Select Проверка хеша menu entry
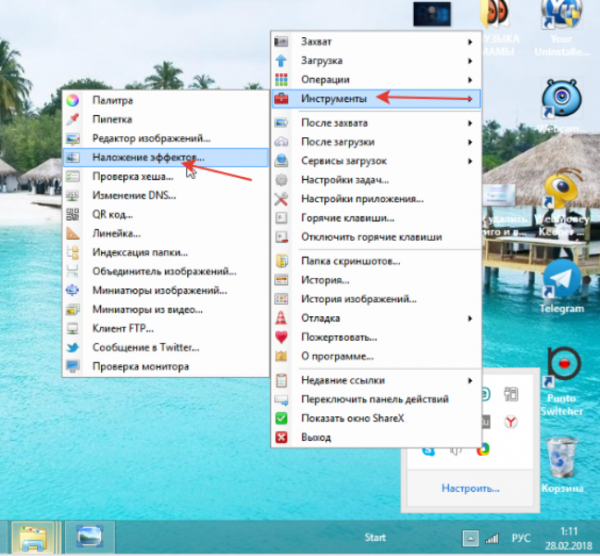Screen dimensions: 600x556 click(x=166, y=176)
